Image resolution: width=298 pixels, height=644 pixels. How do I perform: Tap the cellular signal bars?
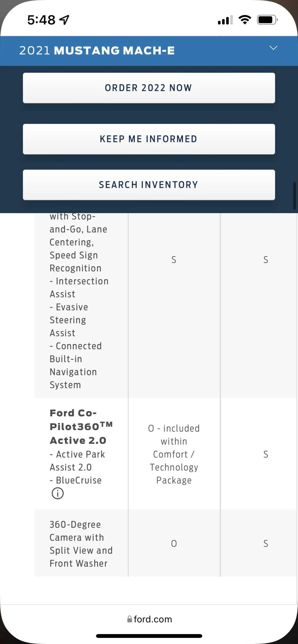tap(225, 20)
